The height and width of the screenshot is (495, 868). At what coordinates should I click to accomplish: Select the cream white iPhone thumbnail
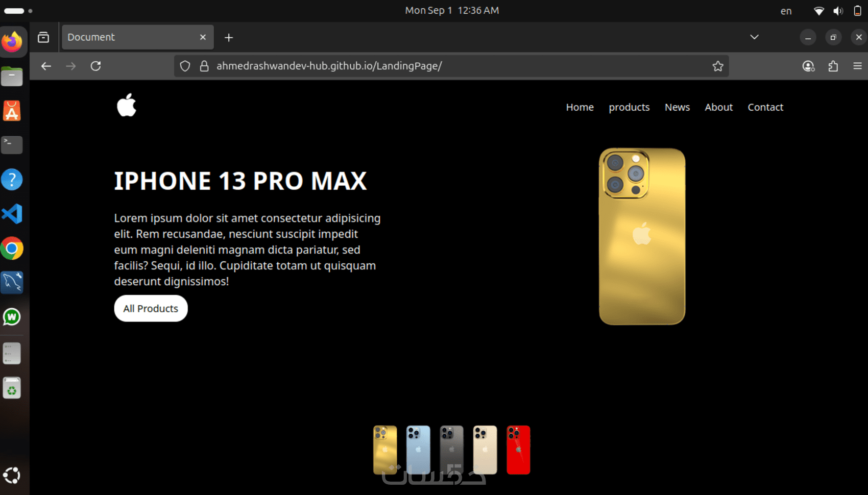coord(485,450)
